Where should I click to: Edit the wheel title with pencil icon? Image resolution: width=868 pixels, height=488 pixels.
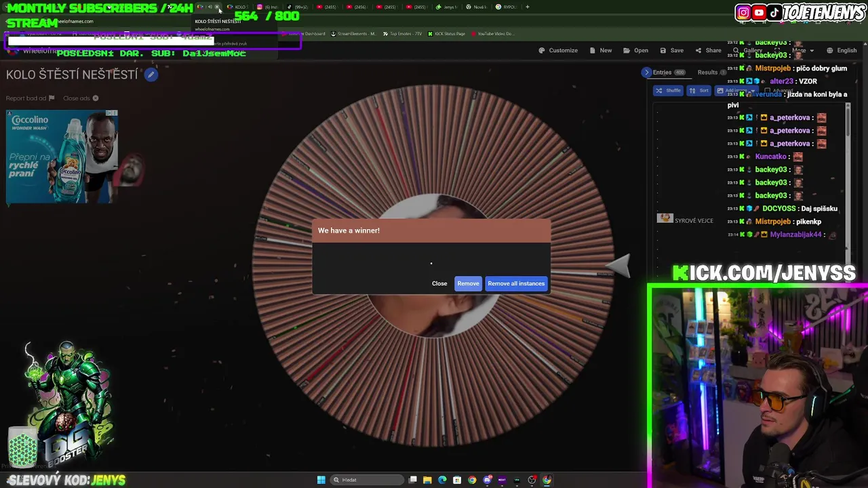(151, 75)
